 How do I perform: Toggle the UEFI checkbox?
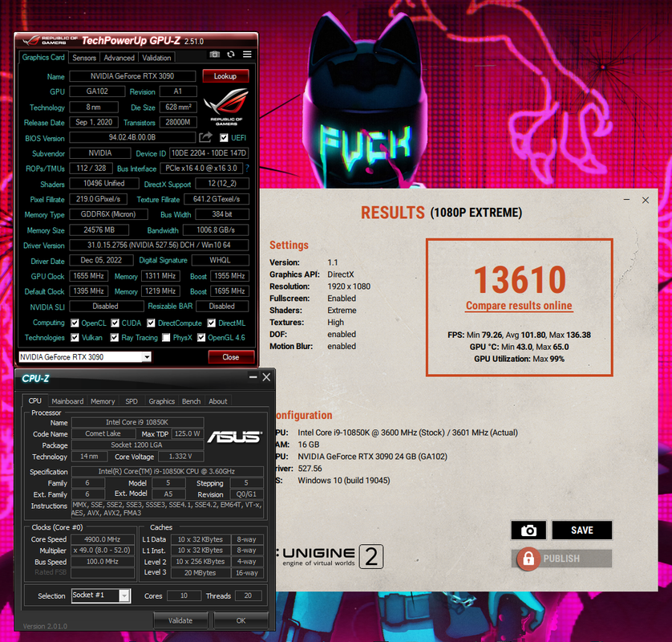[x=224, y=138]
